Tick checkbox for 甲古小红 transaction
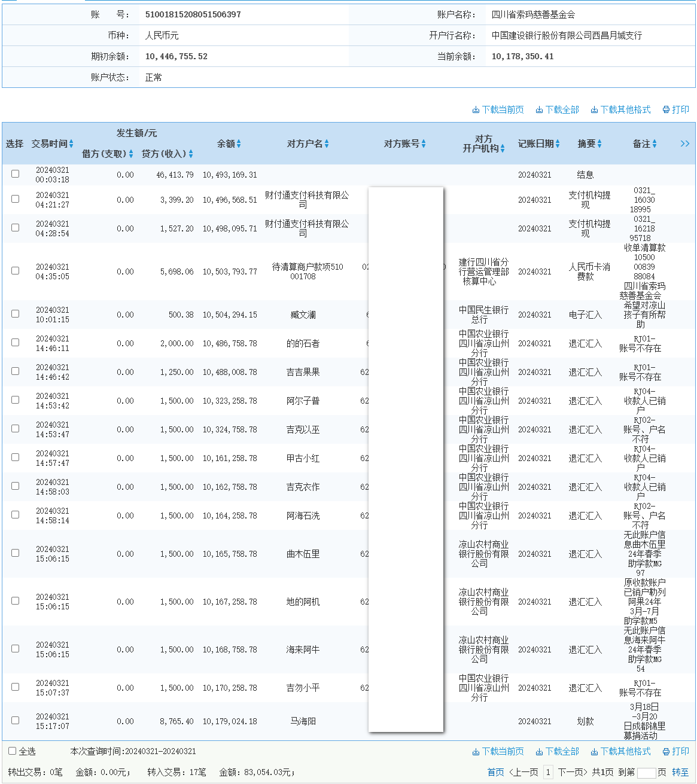 point(15,457)
